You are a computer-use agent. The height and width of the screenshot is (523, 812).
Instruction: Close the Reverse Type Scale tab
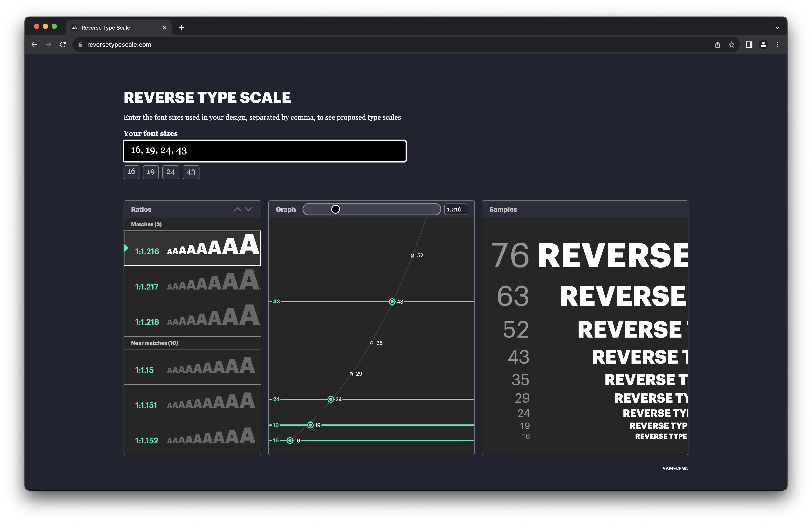coord(165,28)
